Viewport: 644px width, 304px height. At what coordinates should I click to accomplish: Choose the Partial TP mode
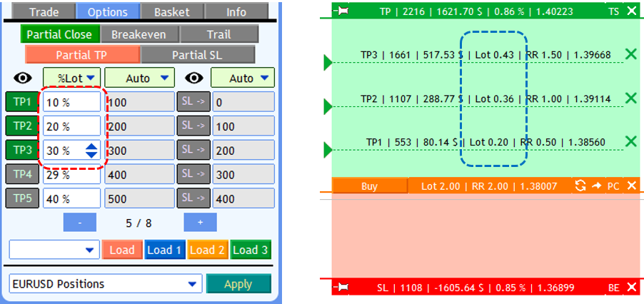pos(82,54)
